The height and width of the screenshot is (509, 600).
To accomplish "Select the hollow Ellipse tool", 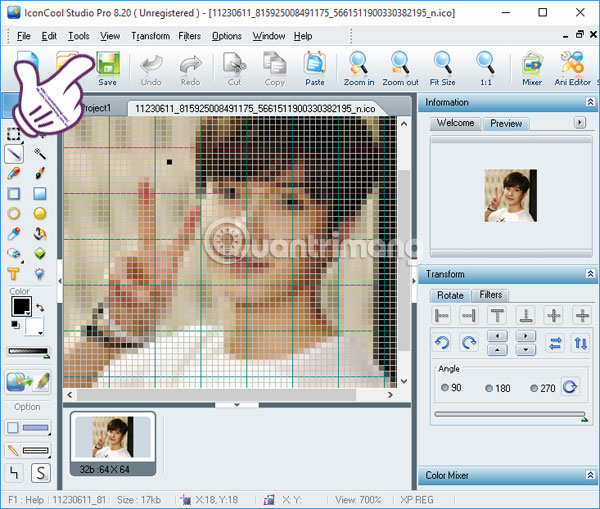I will (14, 214).
